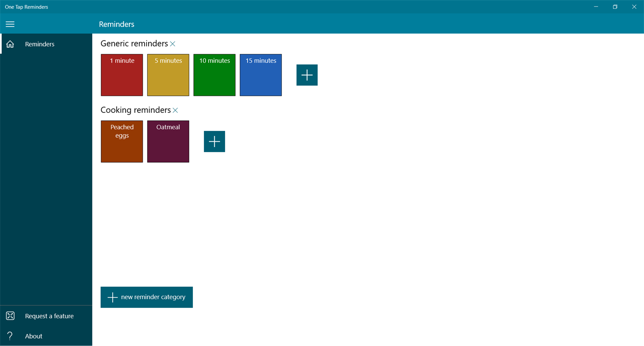
Task: Click the plus tile in Generic reminders
Action: (307, 75)
